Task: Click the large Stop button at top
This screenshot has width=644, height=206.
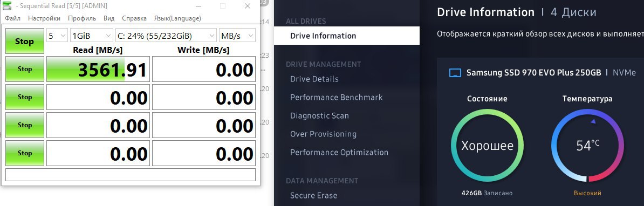Action: (x=25, y=41)
